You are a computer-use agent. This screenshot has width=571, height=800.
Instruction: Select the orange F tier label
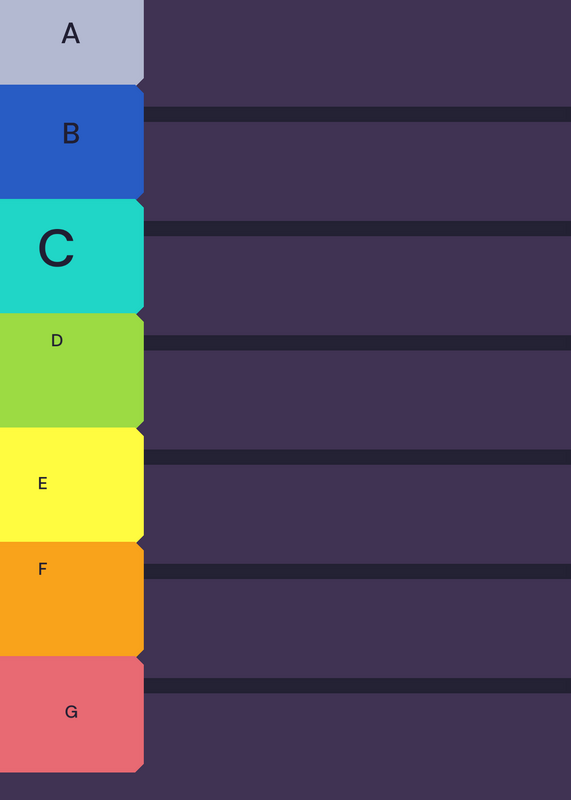point(71,599)
